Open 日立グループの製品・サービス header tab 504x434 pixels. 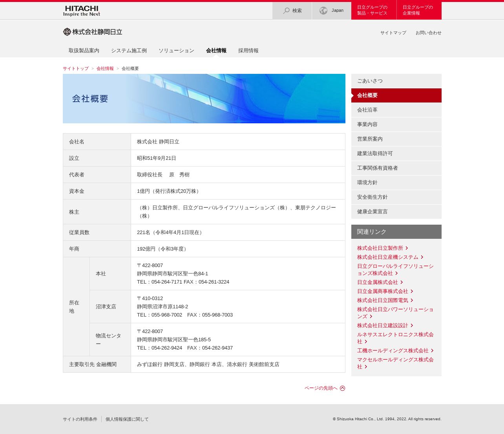374,11
